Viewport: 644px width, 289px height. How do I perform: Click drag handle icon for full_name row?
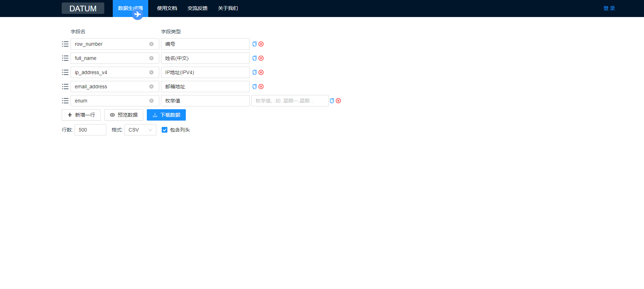65,58
